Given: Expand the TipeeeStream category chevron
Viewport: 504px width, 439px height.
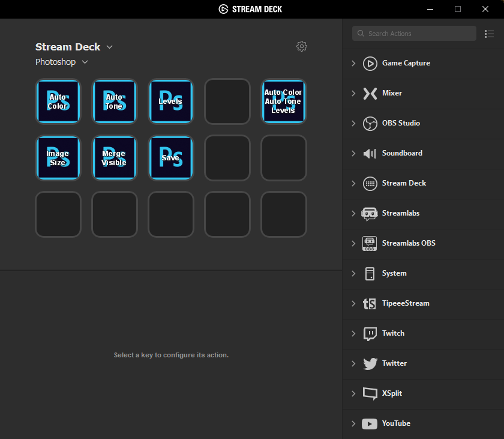Looking at the screenshot, I should coord(353,304).
